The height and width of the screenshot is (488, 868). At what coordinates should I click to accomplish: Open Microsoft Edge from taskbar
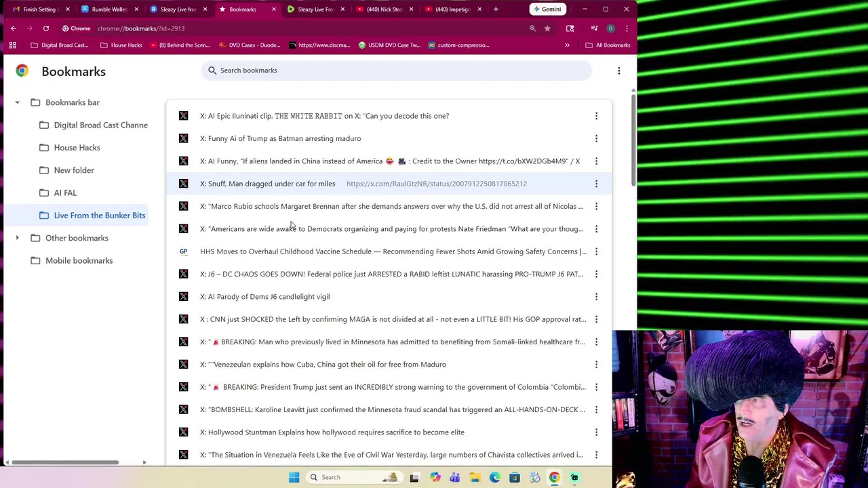(x=494, y=477)
